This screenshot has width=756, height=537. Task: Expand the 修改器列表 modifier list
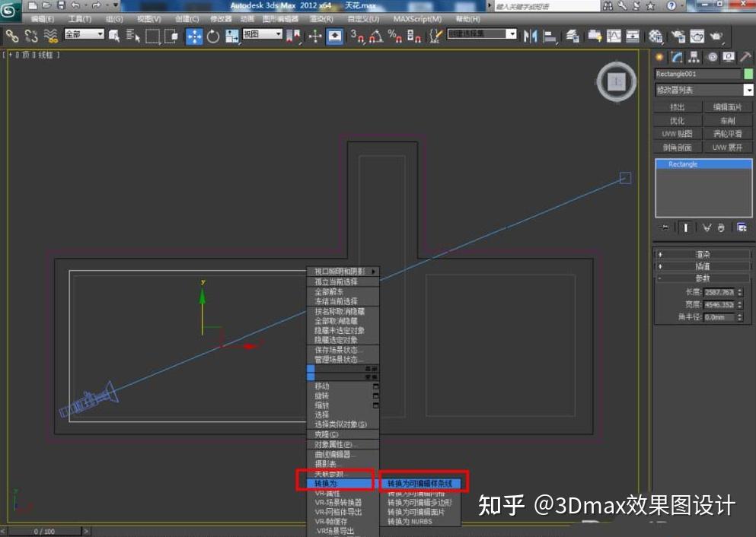pyautogui.click(x=700, y=90)
